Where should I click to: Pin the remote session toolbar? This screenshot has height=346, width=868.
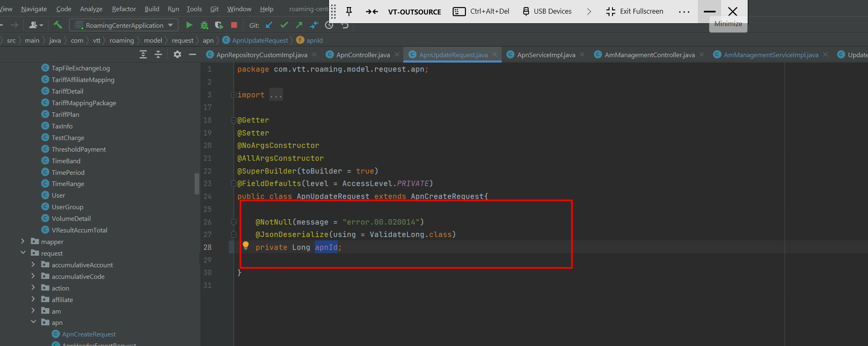tap(349, 12)
